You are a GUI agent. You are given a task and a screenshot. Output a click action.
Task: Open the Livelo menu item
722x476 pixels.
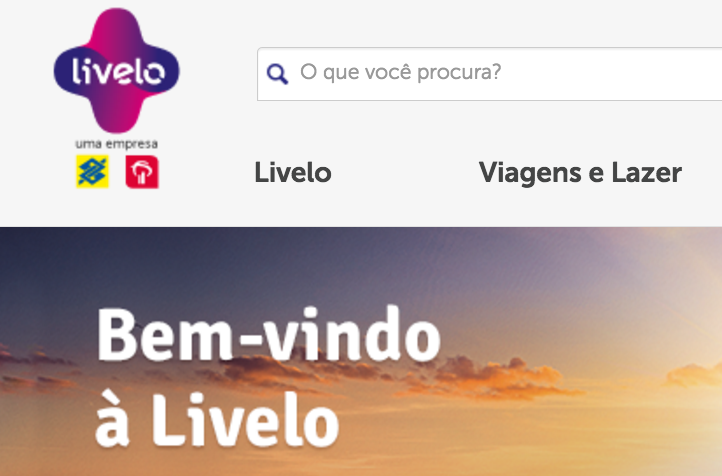293,173
